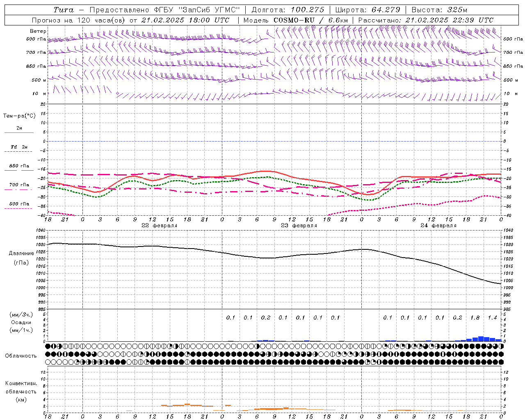Image resolution: width=525 pixels, height=420 pixels.
Task: Click the "2м" temperature legend entry
Action: click(x=19, y=128)
